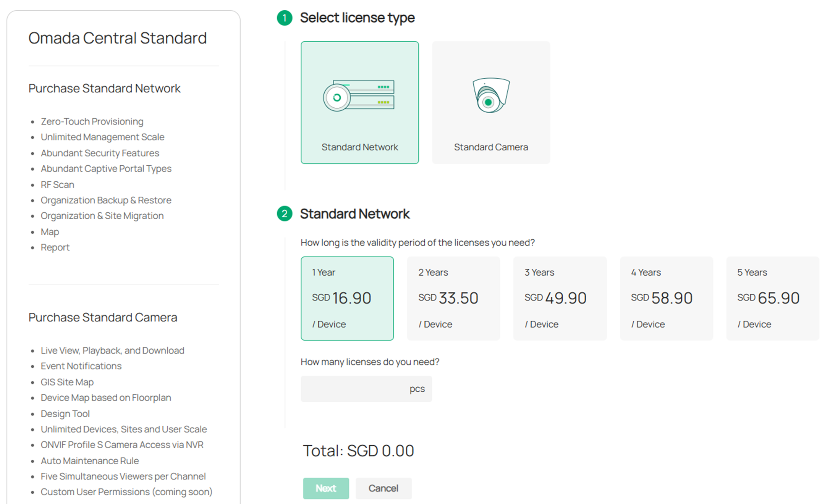Viewport: 835px width, 504px height.
Task: Click the Total: SGD 0.00 text
Action: pyautogui.click(x=358, y=451)
